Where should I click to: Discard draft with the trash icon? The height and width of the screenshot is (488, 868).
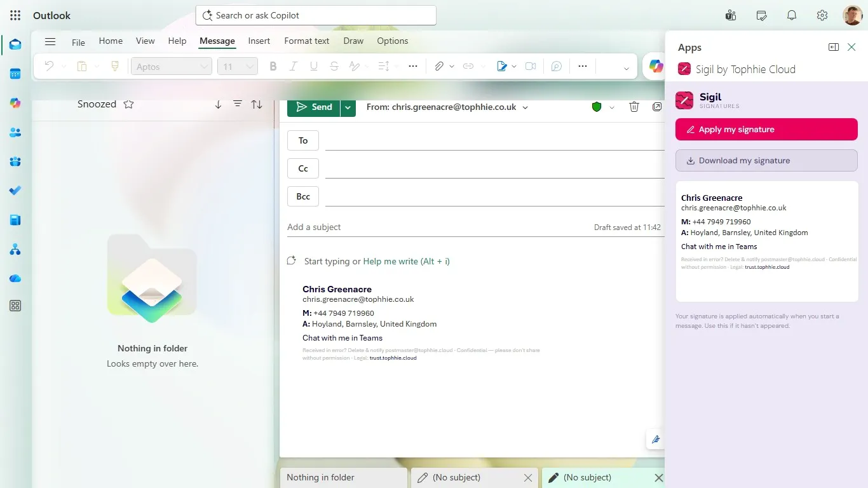634,107
